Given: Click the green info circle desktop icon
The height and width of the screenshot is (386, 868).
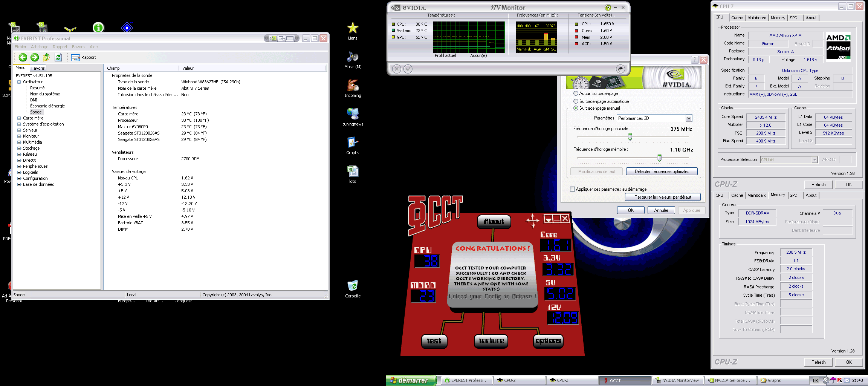Looking at the screenshot, I should click(98, 27).
